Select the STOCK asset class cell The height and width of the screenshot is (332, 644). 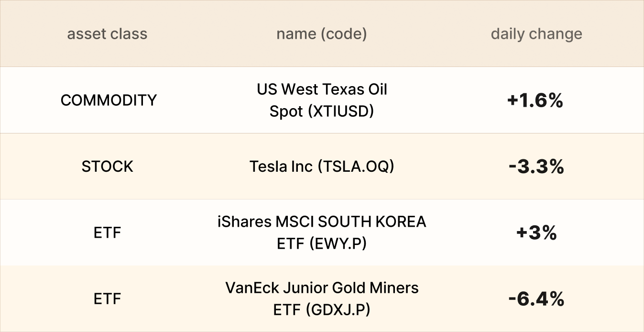click(108, 166)
